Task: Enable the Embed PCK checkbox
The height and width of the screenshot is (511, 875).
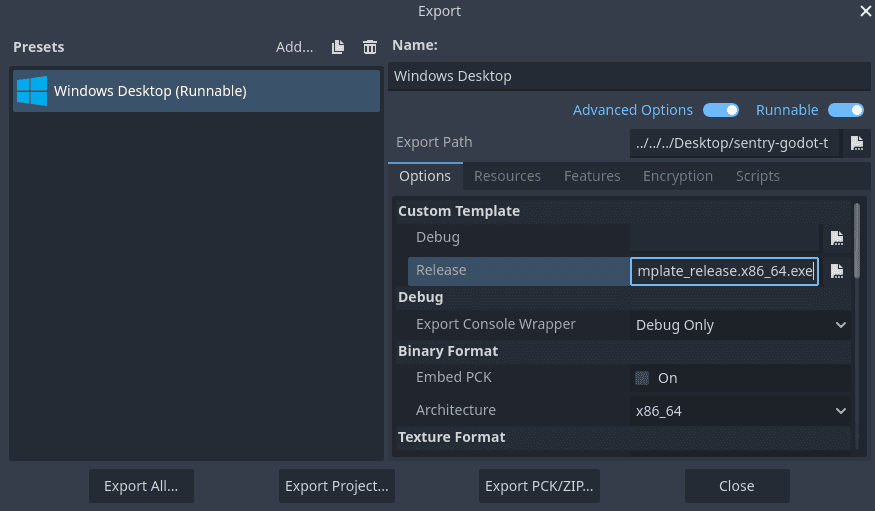Action: tap(643, 378)
